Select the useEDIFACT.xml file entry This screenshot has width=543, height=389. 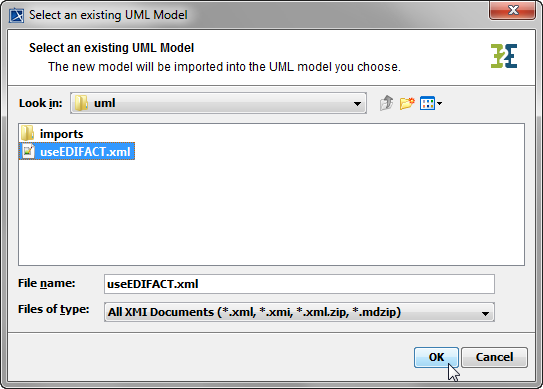point(77,151)
